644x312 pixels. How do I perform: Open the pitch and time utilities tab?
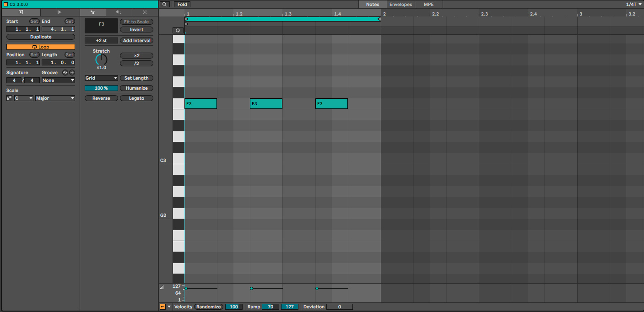pyautogui.click(x=93, y=12)
